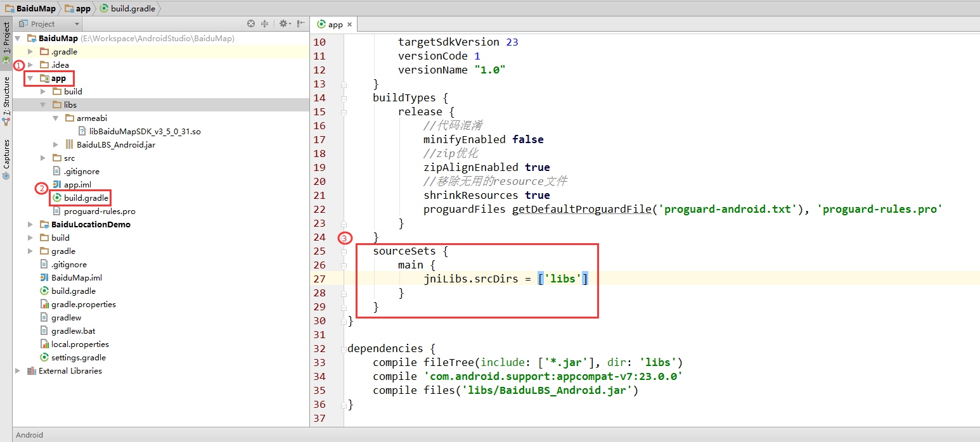Screen dimensions: 980x442
Task: Open the Project panel gear settings menu
Action: [285, 23]
